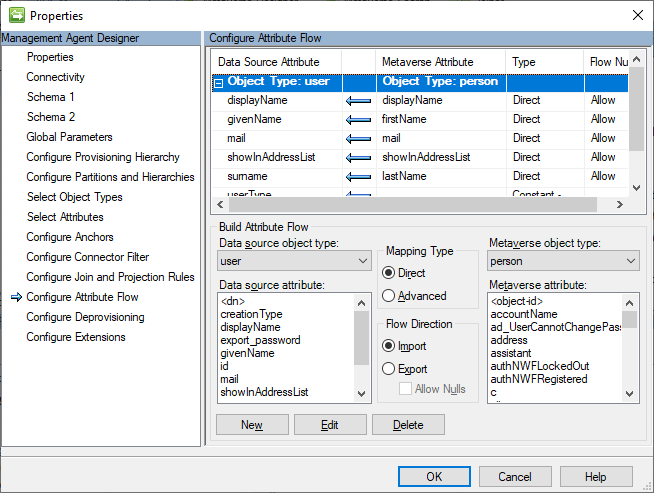The height and width of the screenshot is (493, 654).
Task: Select the Direct mapping type
Action: [389, 271]
